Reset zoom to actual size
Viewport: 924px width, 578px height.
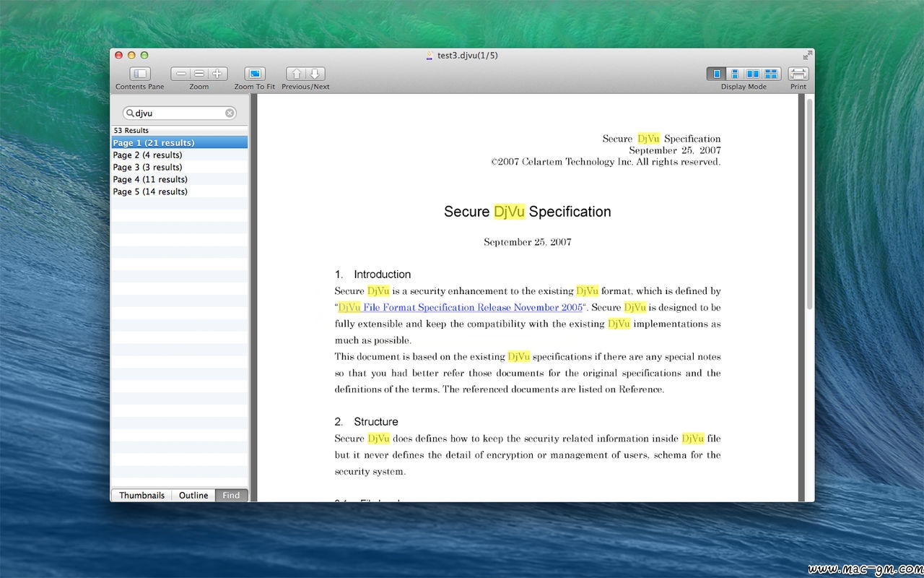[199, 74]
